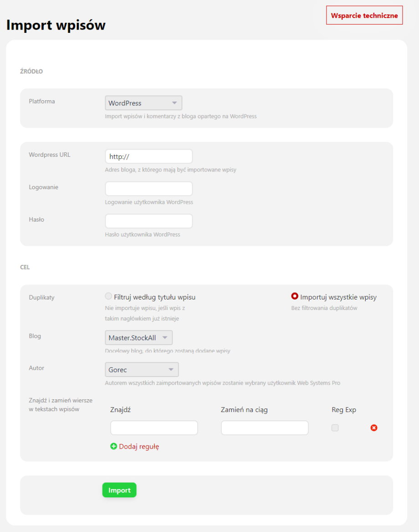Enable the Reg Exp checkbox
Screen dimensions: 419x532
335,428
